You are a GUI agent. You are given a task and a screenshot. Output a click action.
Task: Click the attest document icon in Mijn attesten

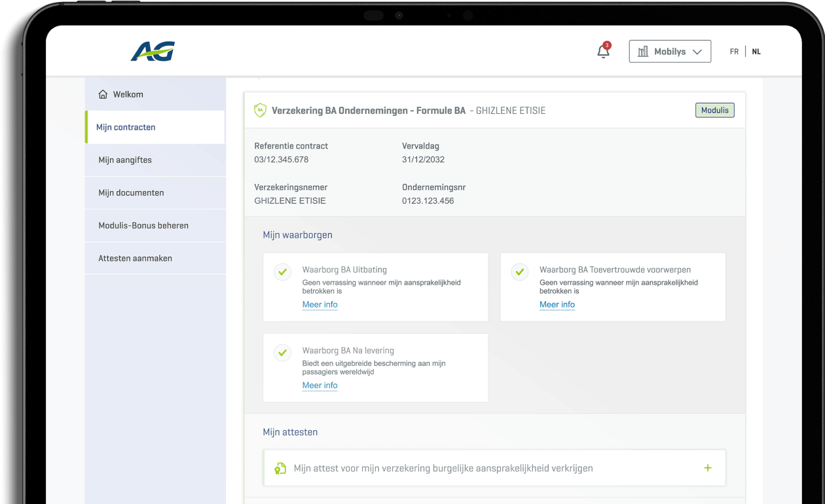280,468
